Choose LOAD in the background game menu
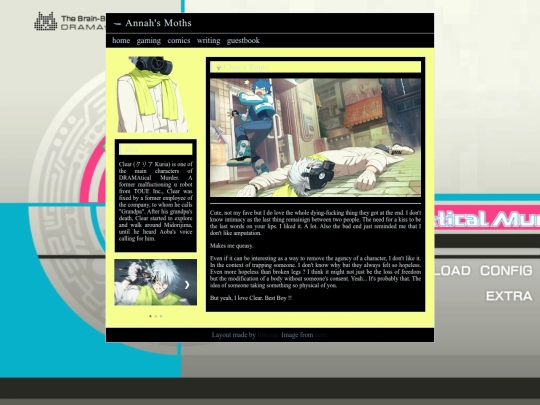 [453, 270]
